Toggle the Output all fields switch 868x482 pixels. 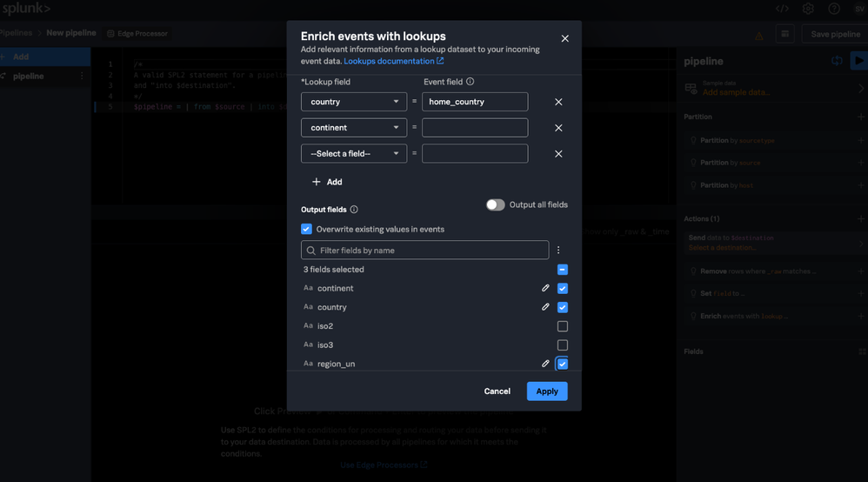(495, 205)
